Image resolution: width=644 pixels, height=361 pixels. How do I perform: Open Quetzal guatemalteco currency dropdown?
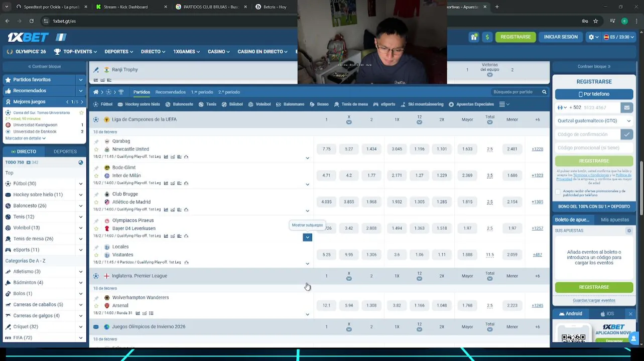tap(594, 121)
